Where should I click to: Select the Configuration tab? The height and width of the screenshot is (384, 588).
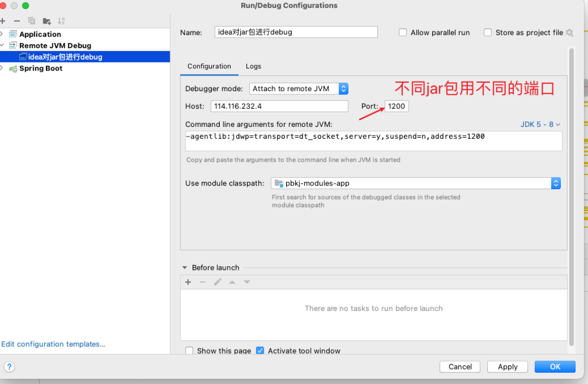[209, 66]
